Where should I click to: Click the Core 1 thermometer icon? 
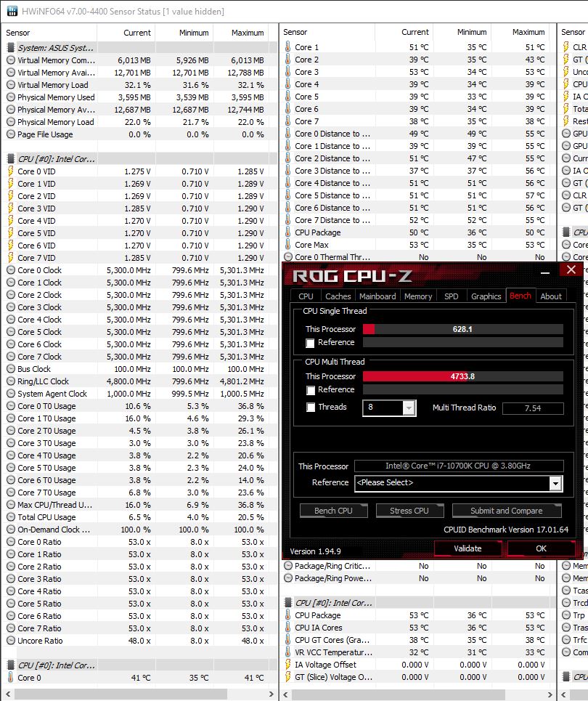pyautogui.click(x=287, y=47)
